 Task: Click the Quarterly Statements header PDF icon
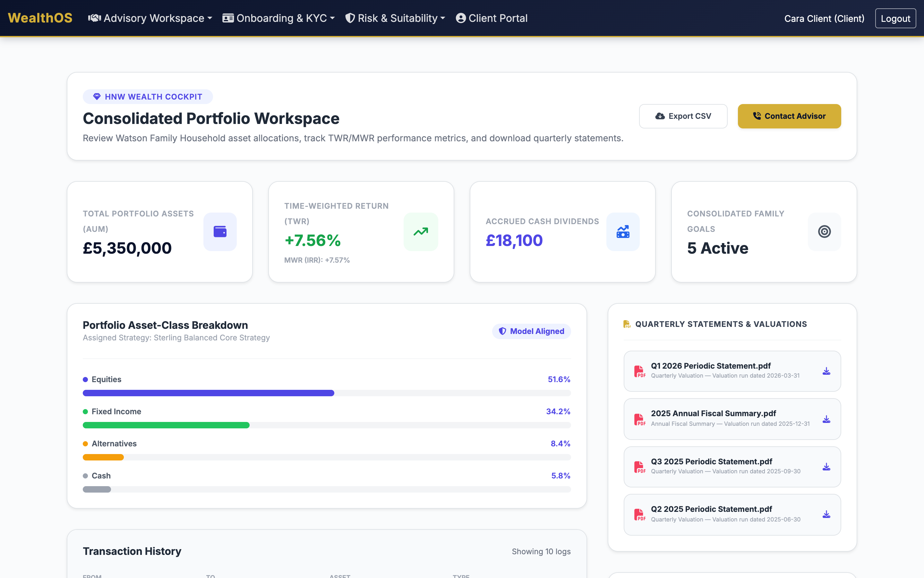coord(627,324)
